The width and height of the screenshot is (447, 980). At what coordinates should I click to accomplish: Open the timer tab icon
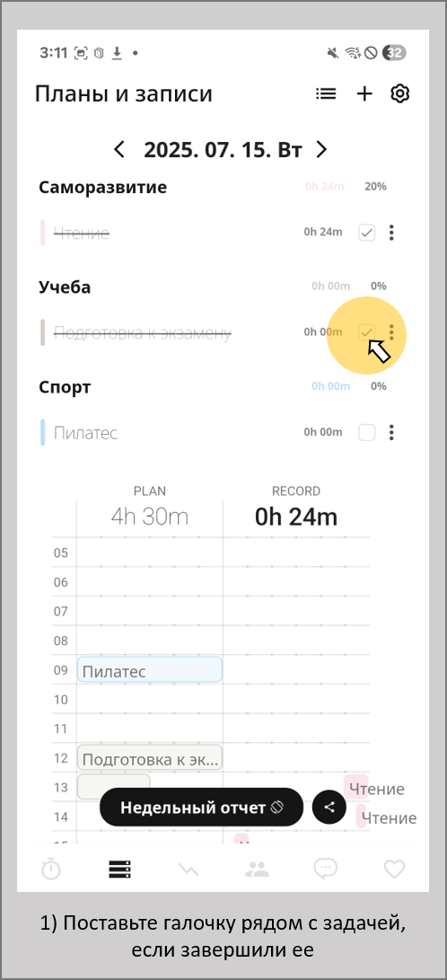pyautogui.click(x=50, y=869)
